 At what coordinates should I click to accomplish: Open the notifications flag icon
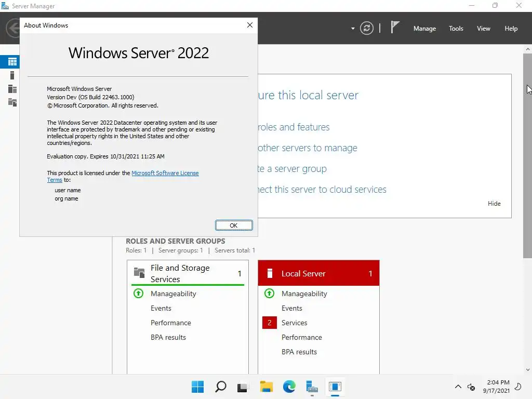[395, 27]
